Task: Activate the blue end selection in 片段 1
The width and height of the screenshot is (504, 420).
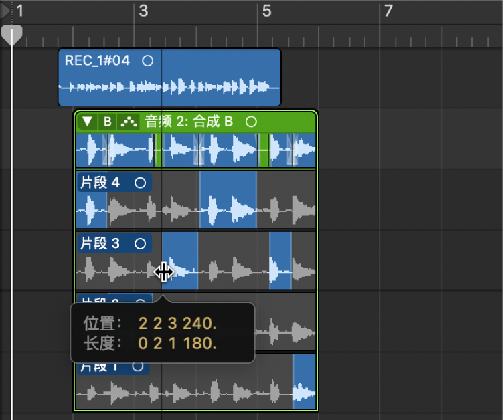Action: click(x=305, y=381)
